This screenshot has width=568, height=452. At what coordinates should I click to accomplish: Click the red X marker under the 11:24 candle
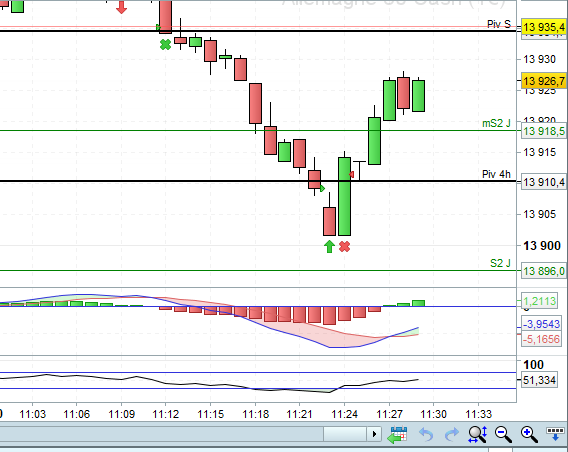[344, 247]
